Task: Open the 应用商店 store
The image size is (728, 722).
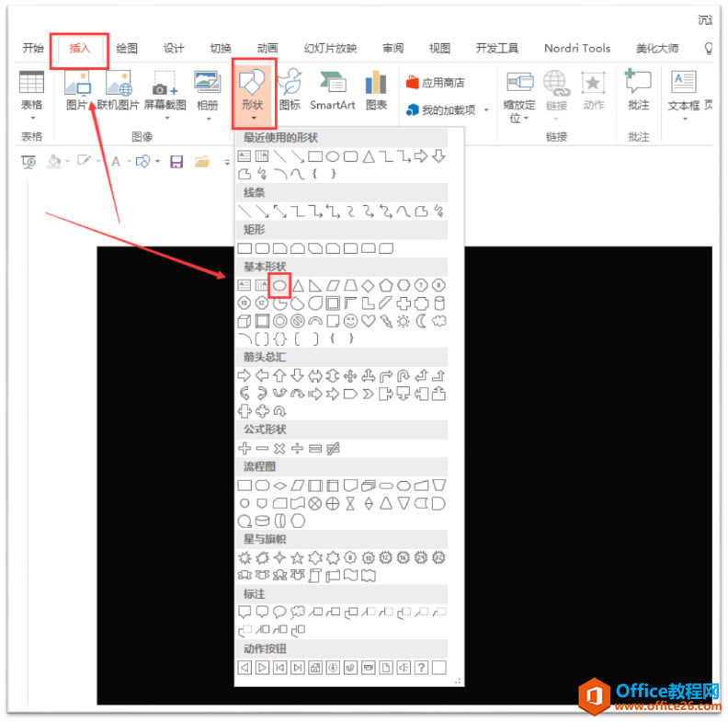Action: pyautogui.click(x=436, y=83)
